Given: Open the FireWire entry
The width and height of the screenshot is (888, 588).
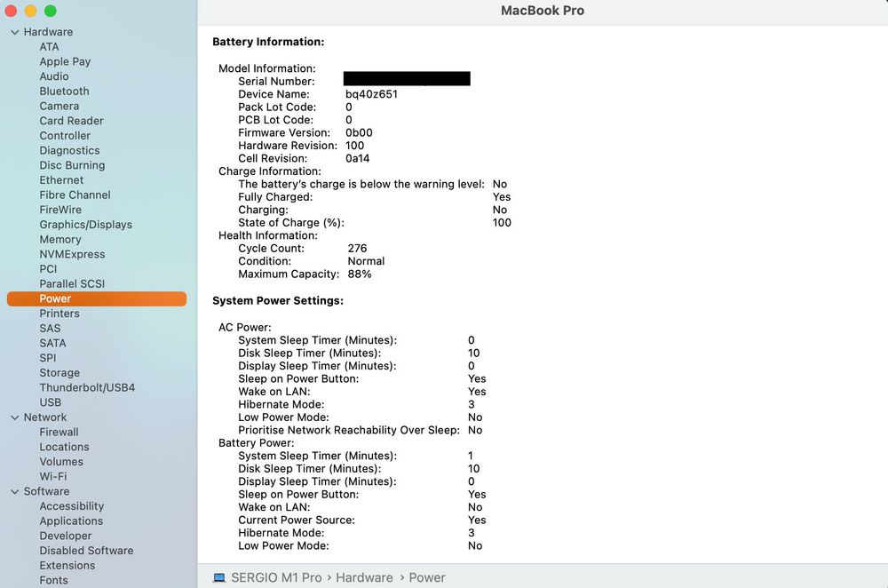Looking at the screenshot, I should [60, 210].
